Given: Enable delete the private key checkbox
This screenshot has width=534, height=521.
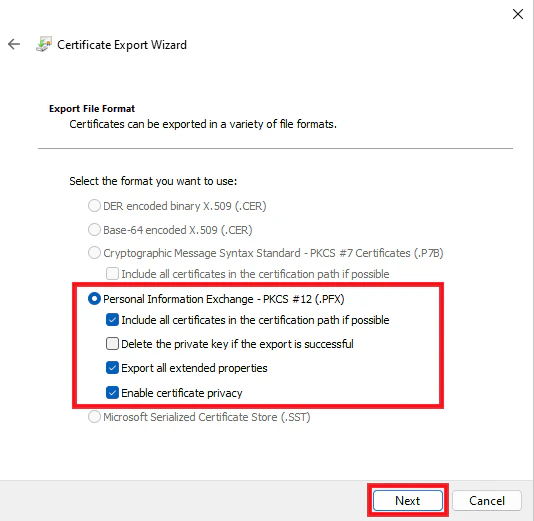Looking at the screenshot, I should (x=112, y=344).
